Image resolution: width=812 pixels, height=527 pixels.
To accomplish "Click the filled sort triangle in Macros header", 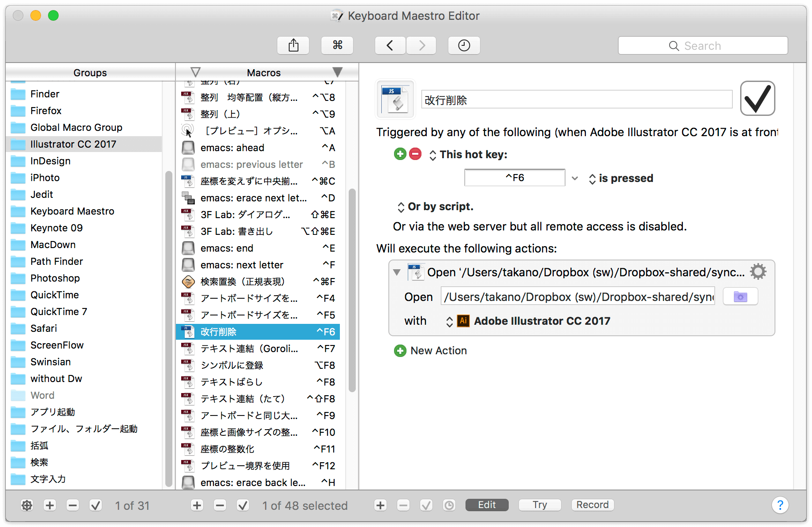I will 338,72.
